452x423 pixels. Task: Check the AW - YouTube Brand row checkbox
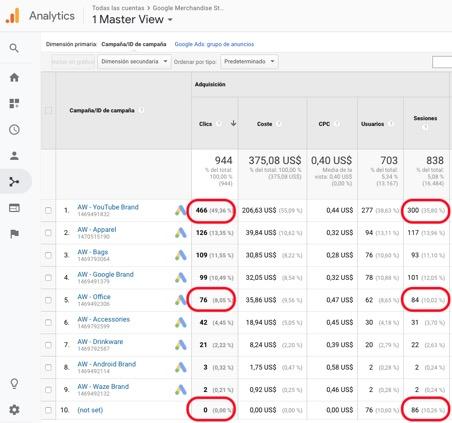[x=48, y=210]
